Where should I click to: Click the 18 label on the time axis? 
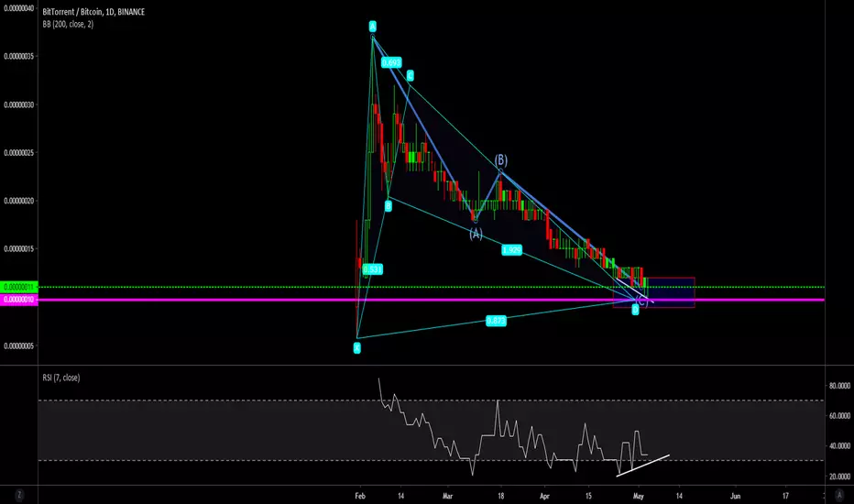pyautogui.click(x=501, y=496)
